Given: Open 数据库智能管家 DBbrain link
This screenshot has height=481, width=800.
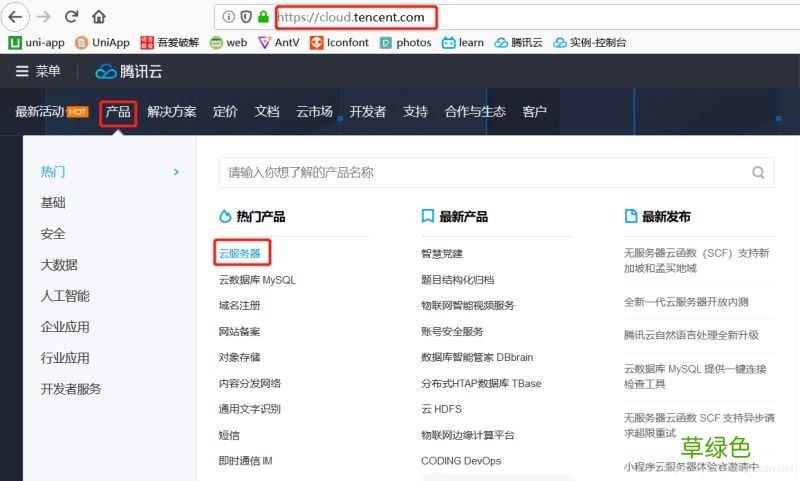Looking at the screenshot, I should click(x=477, y=357).
